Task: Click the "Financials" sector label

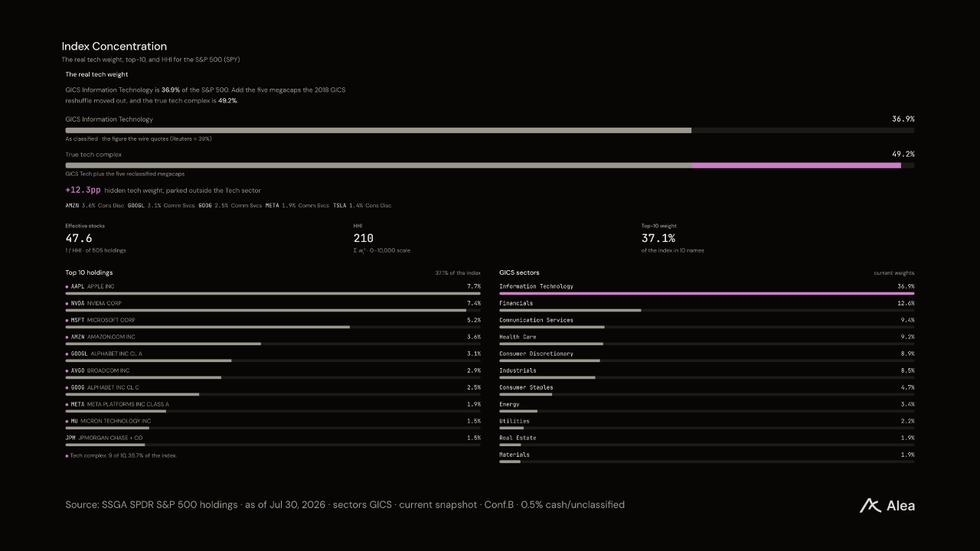Action: 516,303
